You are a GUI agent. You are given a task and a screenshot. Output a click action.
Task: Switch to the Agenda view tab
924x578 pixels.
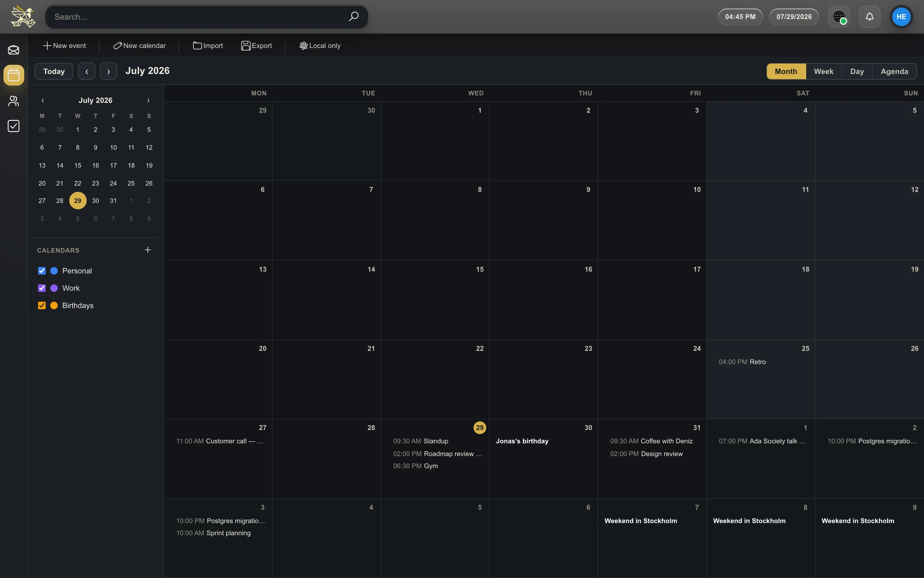point(894,71)
